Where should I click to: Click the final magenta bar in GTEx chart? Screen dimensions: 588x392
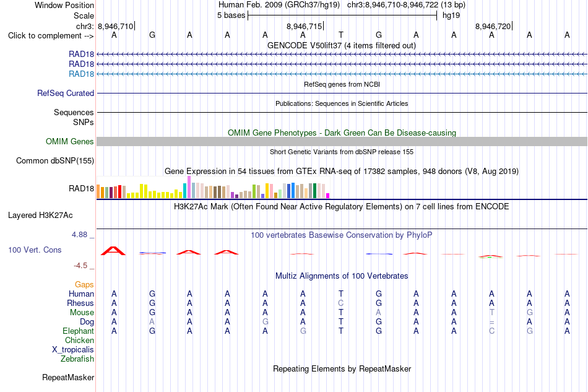pyautogui.click(x=328, y=196)
